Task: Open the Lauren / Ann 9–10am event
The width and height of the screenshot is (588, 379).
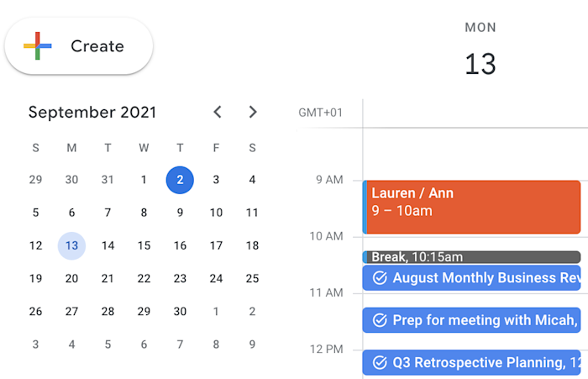Action: click(472, 207)
